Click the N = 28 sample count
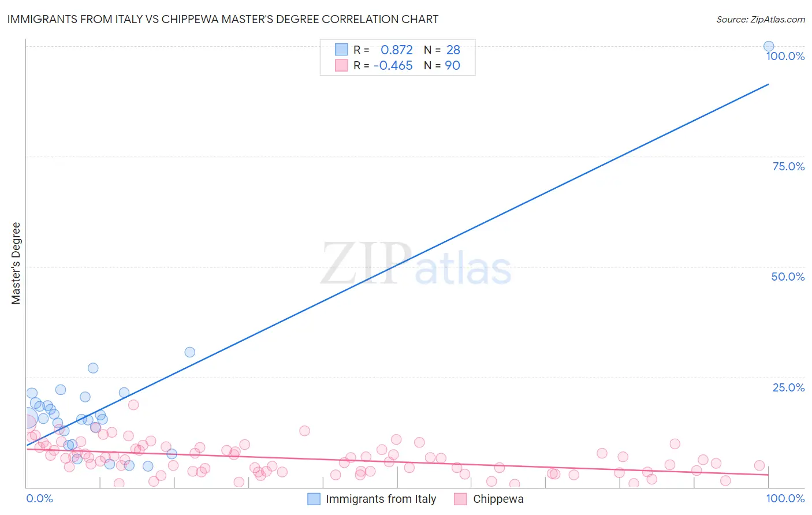Viewport: 812px width, 515px height. (x=442, y=50)
